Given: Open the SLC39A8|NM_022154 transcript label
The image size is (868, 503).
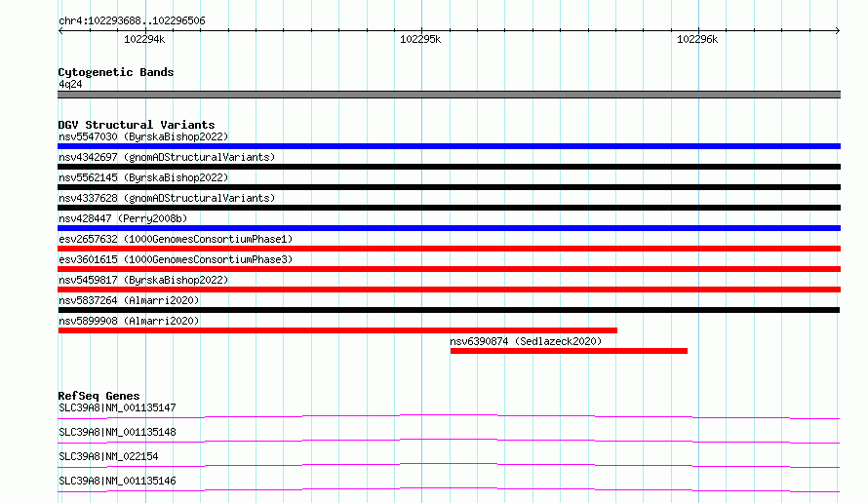Looking at the screenshot, I should click(x=108, y=456).
